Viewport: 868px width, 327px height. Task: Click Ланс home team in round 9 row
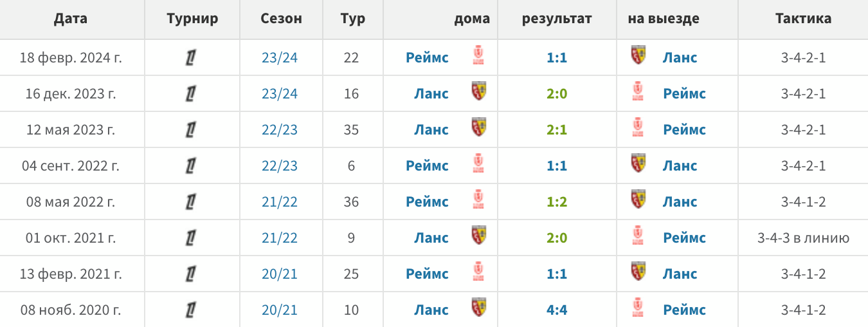tap(431, 238)
